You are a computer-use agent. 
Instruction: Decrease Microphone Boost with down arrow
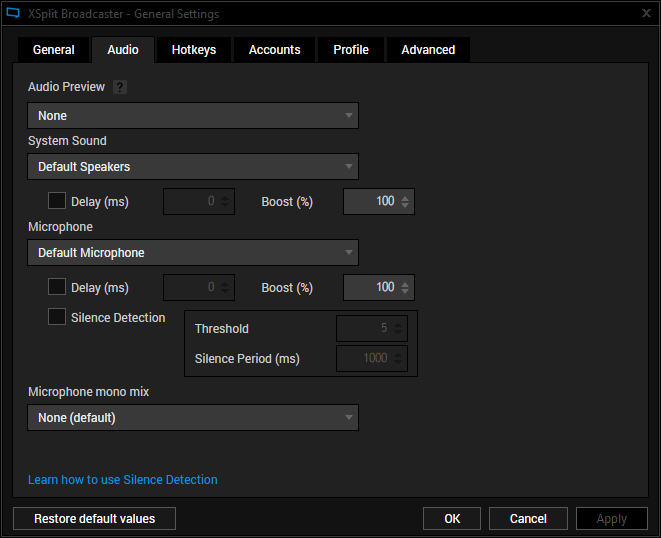pyautogui.click(x=405, y=292)
